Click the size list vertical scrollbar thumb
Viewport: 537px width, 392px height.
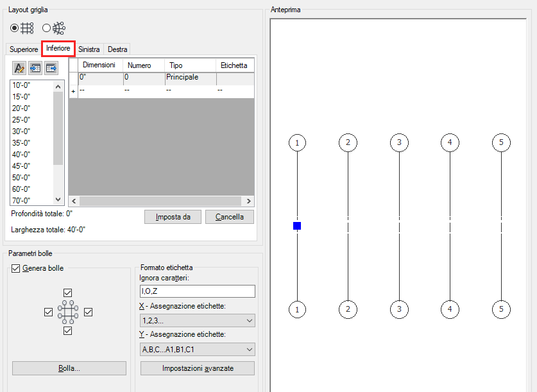[58, 128]
